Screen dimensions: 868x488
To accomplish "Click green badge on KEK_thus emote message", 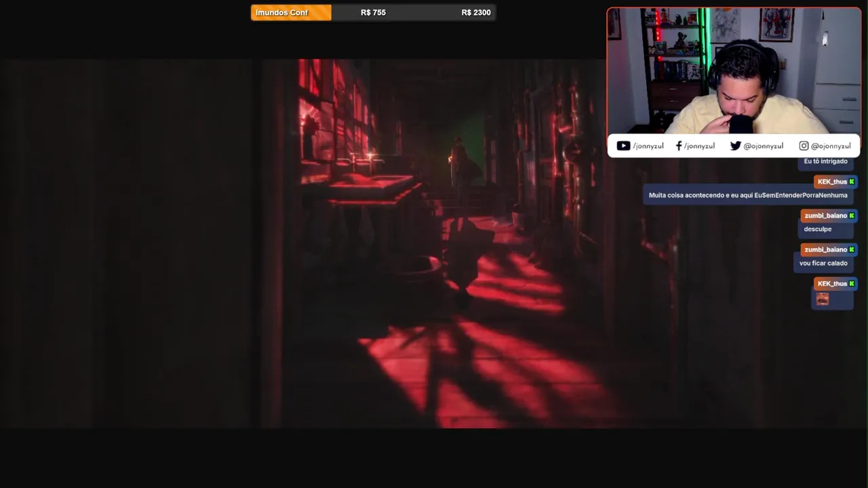I will pos(852,283).
